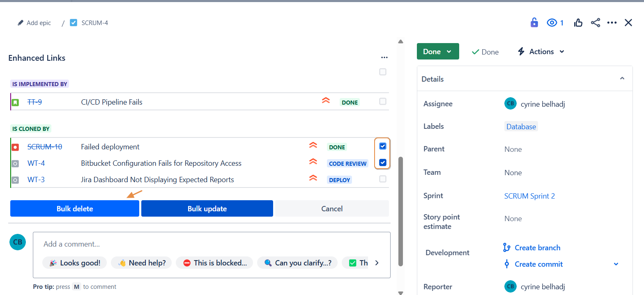Open the SCRUM Sprint 2 link
The width and height of the screenshot is (644, 295).
pyautogui.click(x=529, y=196)
